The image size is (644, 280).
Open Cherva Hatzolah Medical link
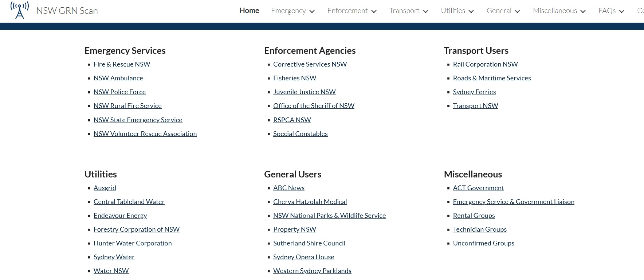(x=310, y=202)
